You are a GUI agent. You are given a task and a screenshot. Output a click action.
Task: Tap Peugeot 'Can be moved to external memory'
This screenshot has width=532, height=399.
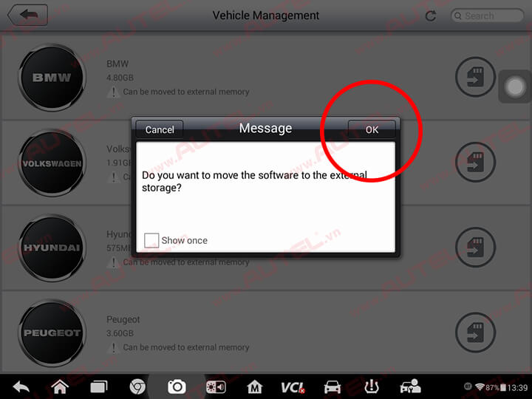click(x=186, y=347)
